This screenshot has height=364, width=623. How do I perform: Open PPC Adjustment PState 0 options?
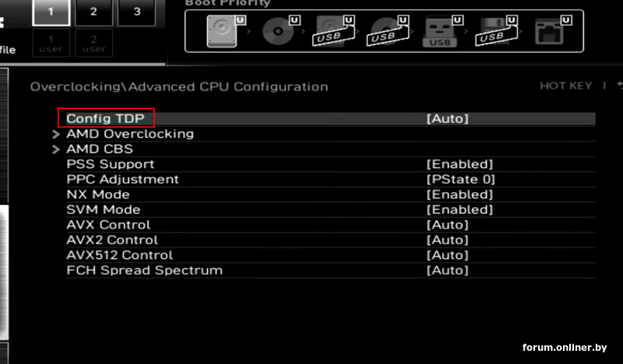[461, 180]
